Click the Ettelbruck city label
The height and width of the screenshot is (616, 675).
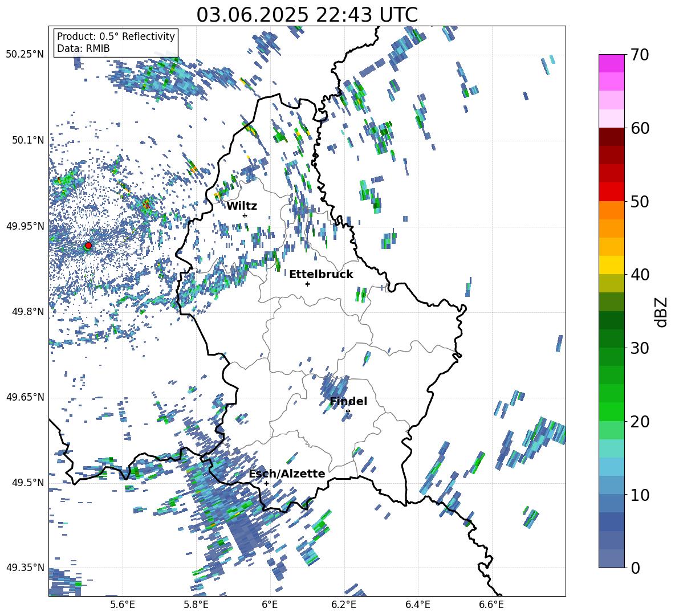point(321,275)
